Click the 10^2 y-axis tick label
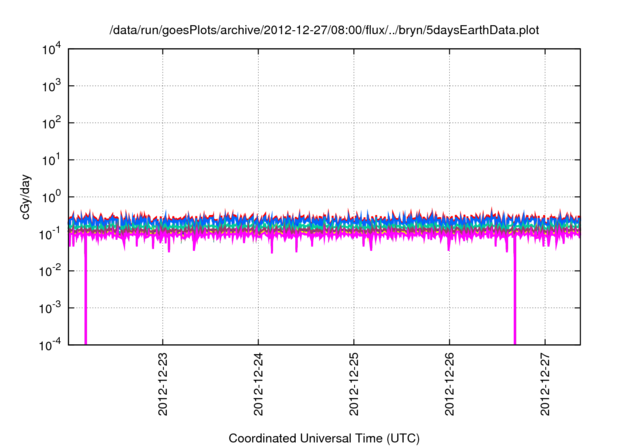 51,123
